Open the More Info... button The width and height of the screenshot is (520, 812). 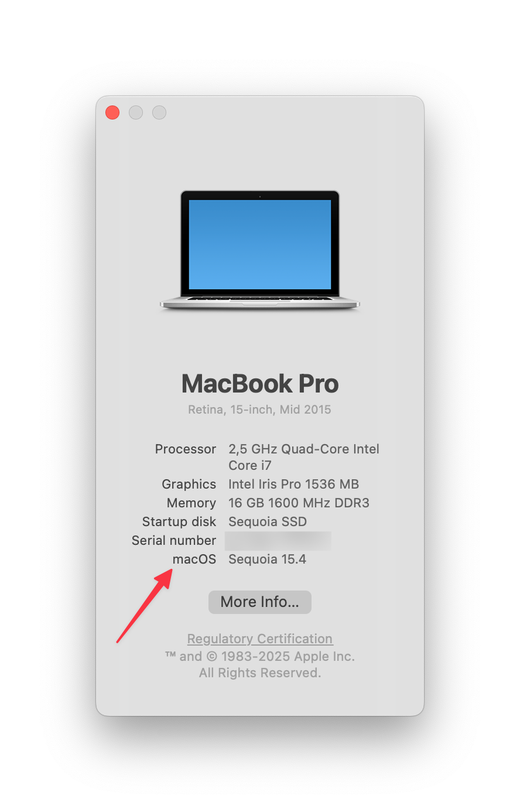click(x=259, y=602)
